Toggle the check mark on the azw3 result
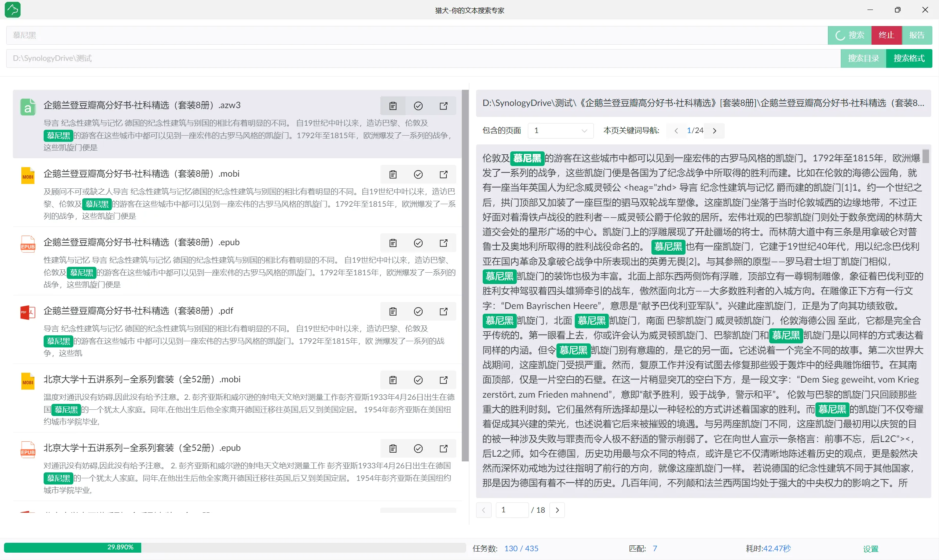This screenshot has height=560, width=939. pos(418,106)
